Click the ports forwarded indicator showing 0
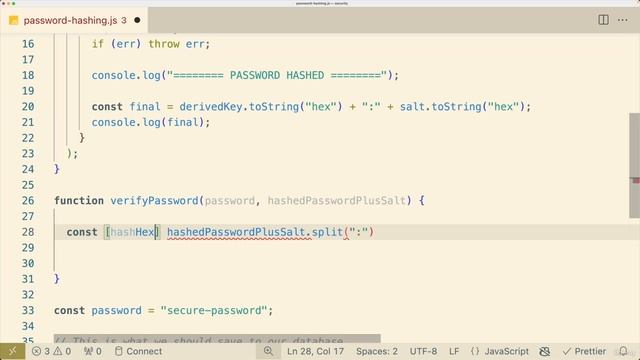 coord(93,351)
